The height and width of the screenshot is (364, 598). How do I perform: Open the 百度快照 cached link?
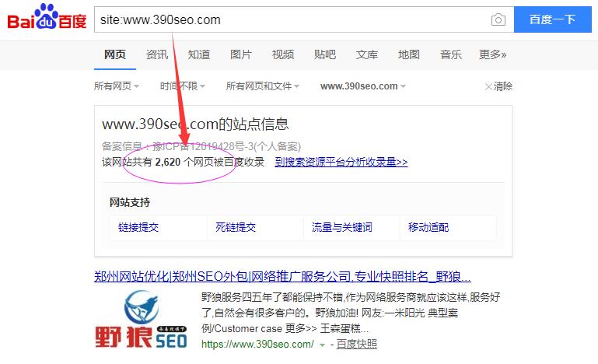[x=357, y=344]
